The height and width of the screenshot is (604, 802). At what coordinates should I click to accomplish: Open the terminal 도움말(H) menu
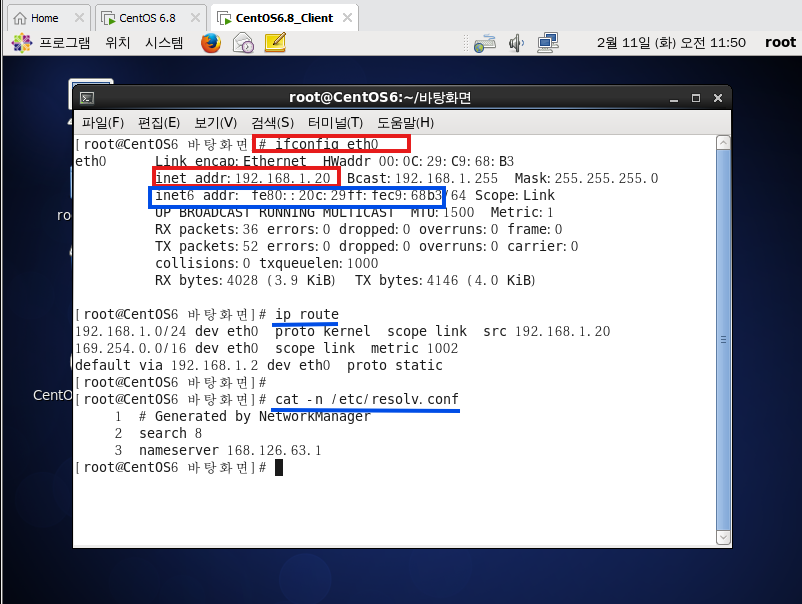click(x=405, y=123)
